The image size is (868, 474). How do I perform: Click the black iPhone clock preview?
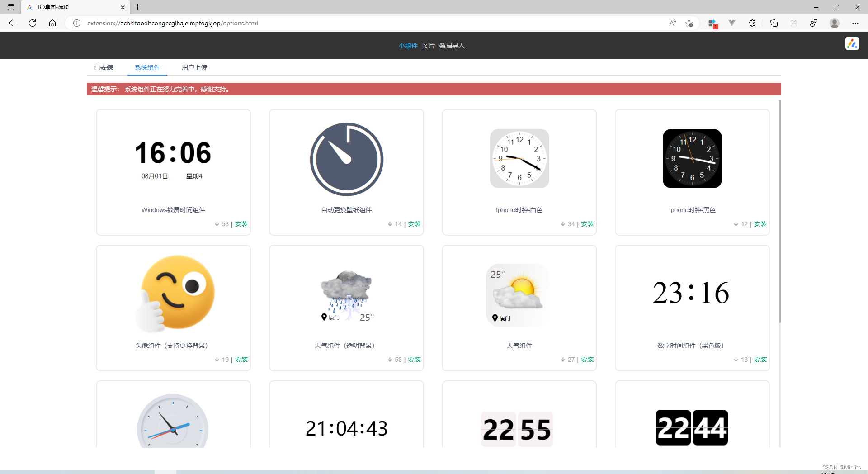point(692,158)
